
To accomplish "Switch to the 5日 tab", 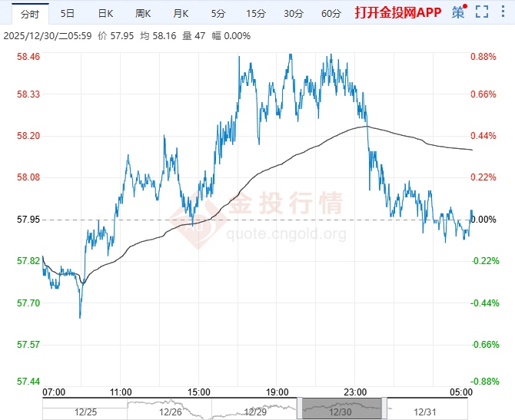I will 68,14.
